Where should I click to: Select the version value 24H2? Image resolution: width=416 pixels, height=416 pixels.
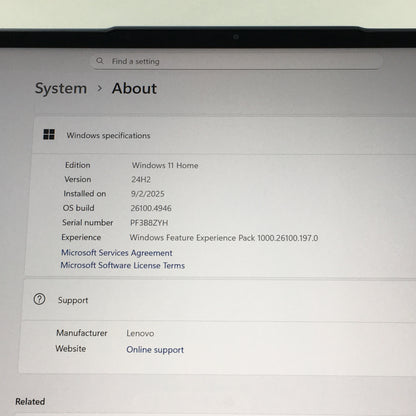click(141, 179)
